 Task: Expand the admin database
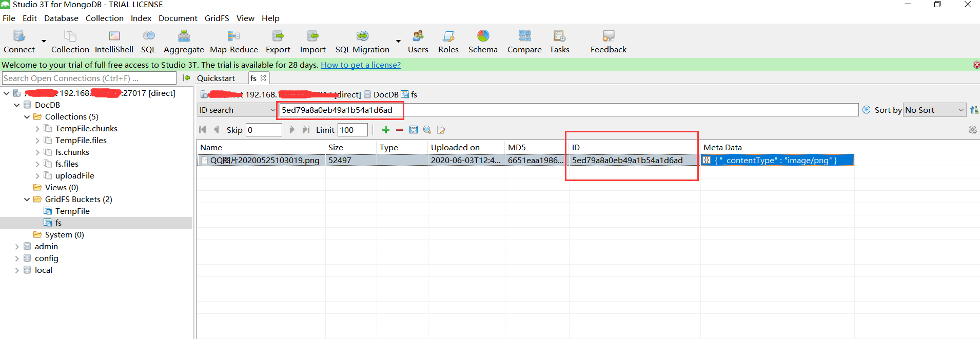tap(16, 246)
